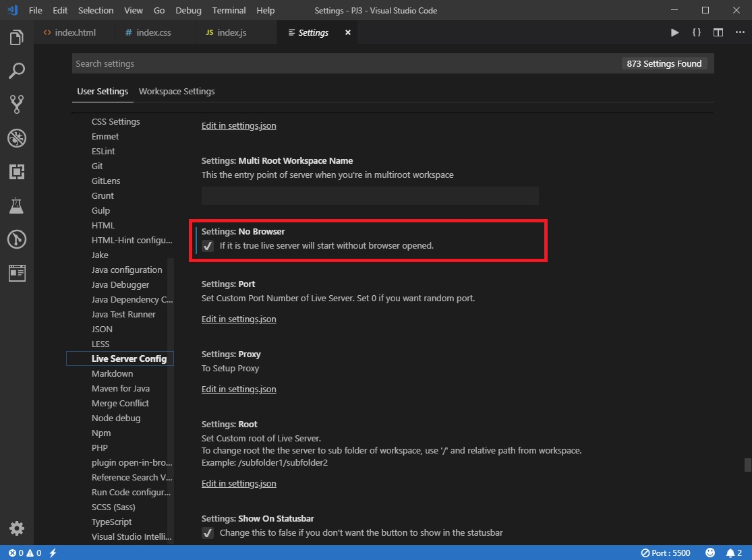Click the Multi Root Workspace Name text field
752x560 pixels.
(370, 196)
